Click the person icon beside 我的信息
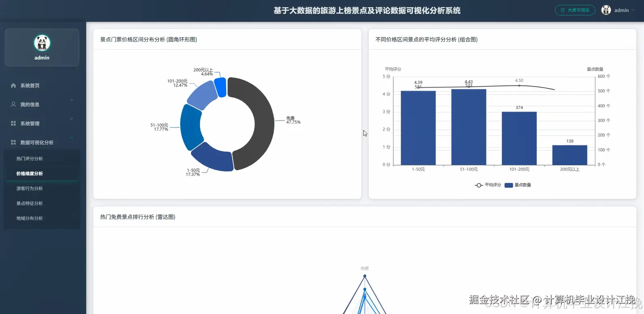The width and height of the screenshot is (644, 314). pyautogui.click(x=13, y=104)
